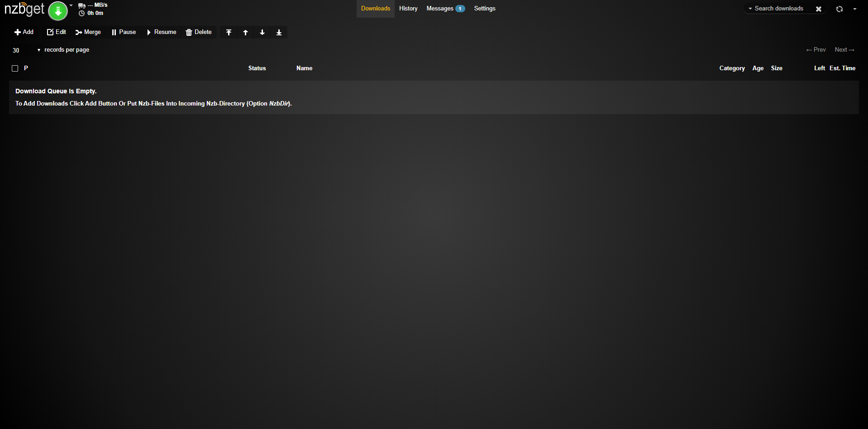Move selected item to bottom of queue
The image size is (868, 429).
279,32
